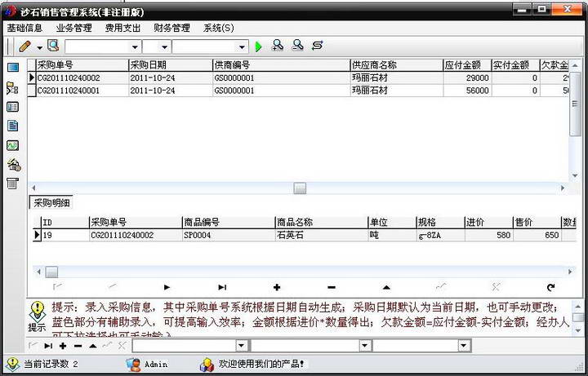Screen dimensions: 588x376
Task: Click the lightbulb 提示 hint icon
Action: (x=38, y=312)
